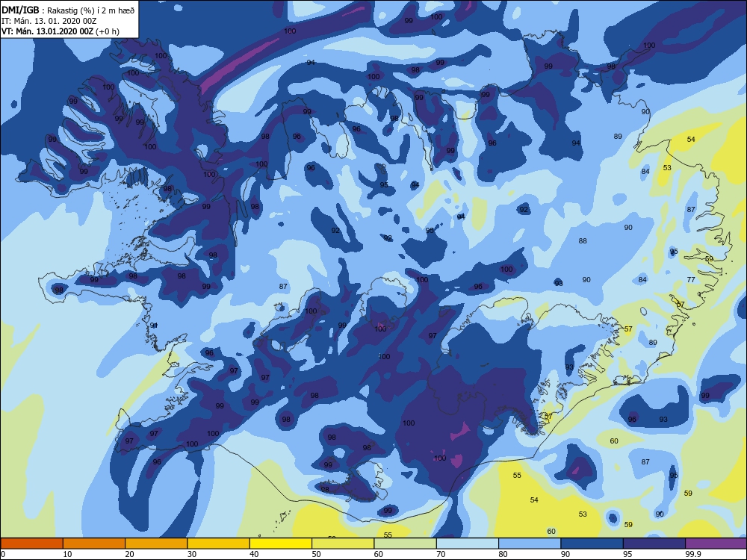
Task: Click the legend scale label 99.9
Action: (692, 554)
